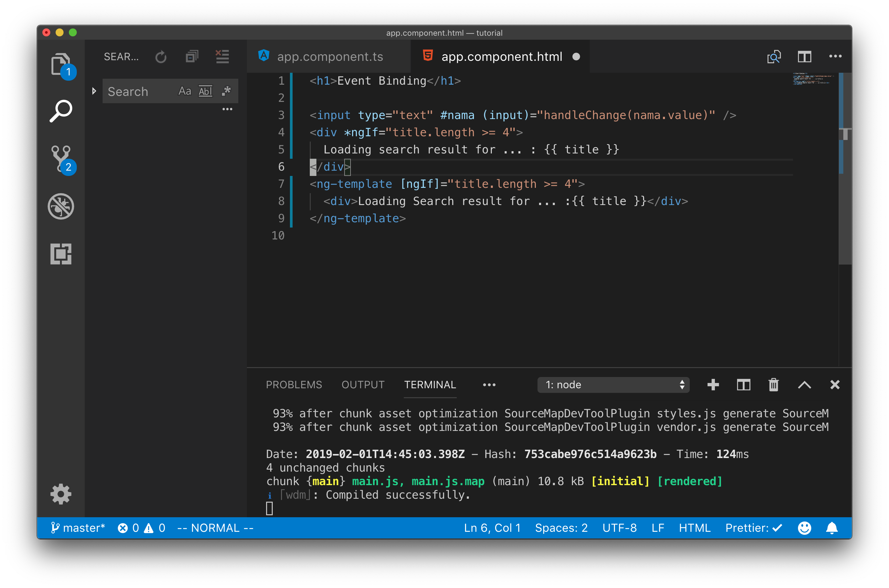Maximize panel with up chevron
The height and width of the screenshot is (588, 889).
804,384
